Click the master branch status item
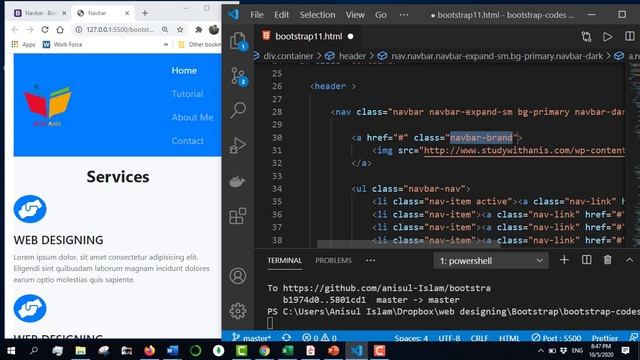Image resolution: width=640 pixels, height=360 pixels. click(251, 338)
